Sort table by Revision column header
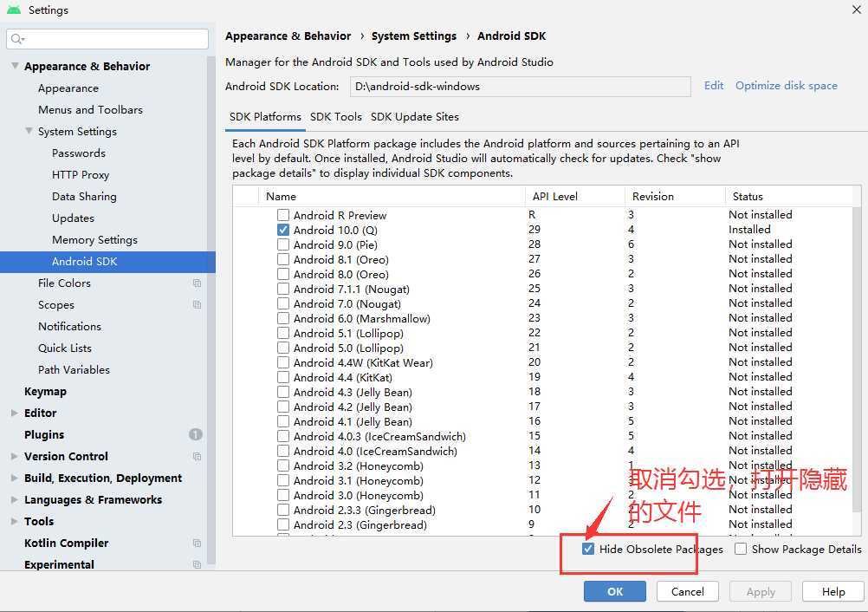The image size is (868, 612). tap(675, 196)
